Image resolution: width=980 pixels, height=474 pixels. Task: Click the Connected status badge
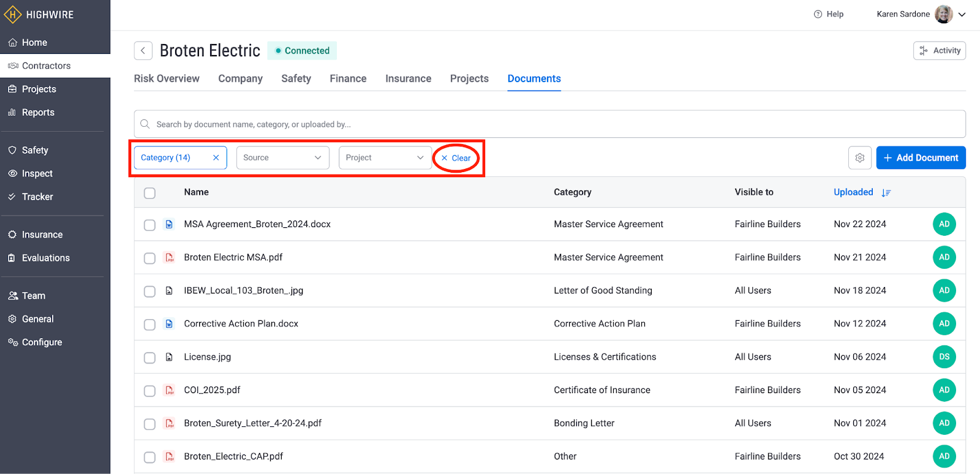(302, 51)
